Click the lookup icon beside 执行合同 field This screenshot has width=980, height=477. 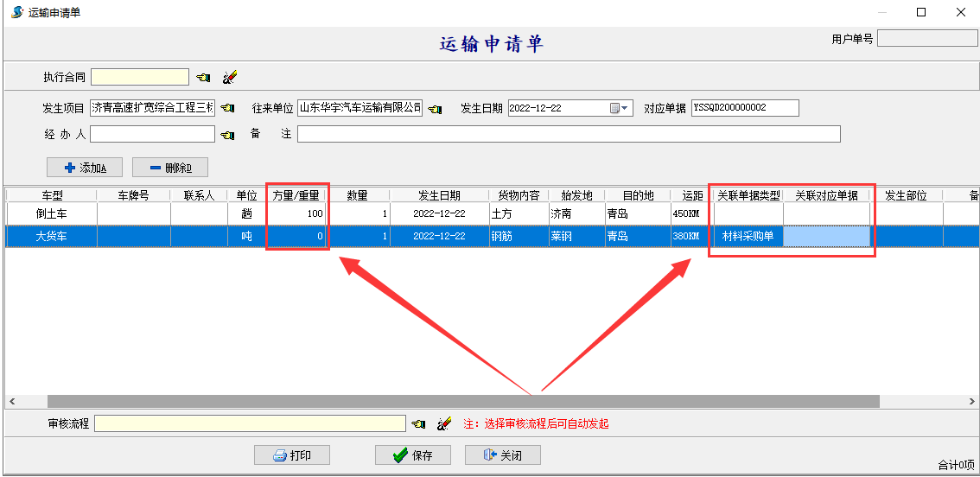[x=203, y=78]
